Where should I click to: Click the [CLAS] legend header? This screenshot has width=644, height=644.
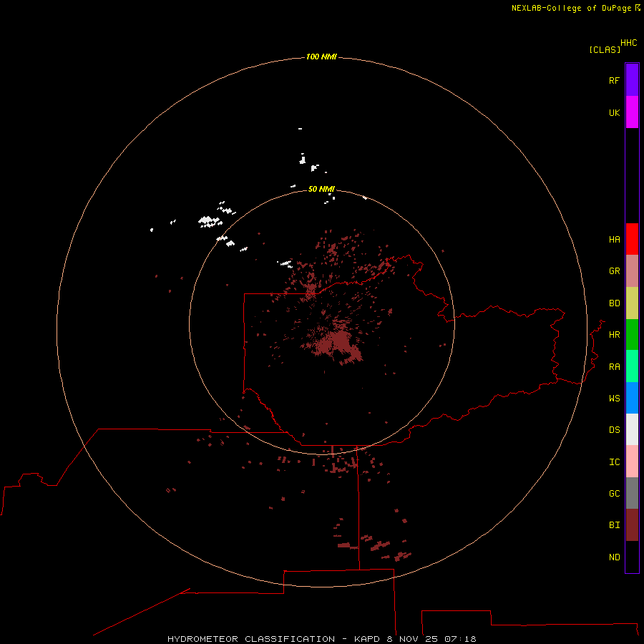click(x=605, y=49)
